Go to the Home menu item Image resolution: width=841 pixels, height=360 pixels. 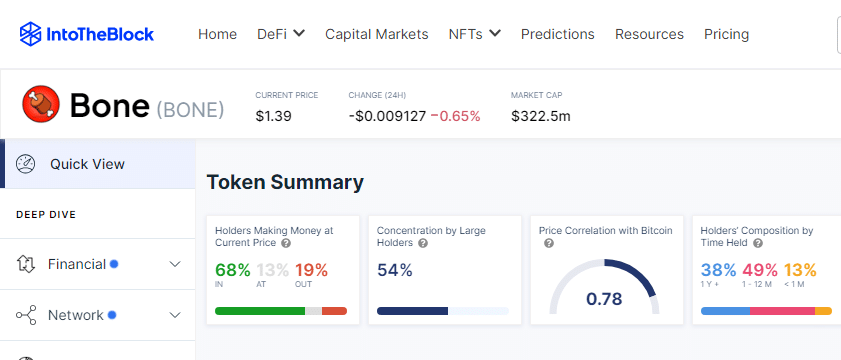pos(217,34)
